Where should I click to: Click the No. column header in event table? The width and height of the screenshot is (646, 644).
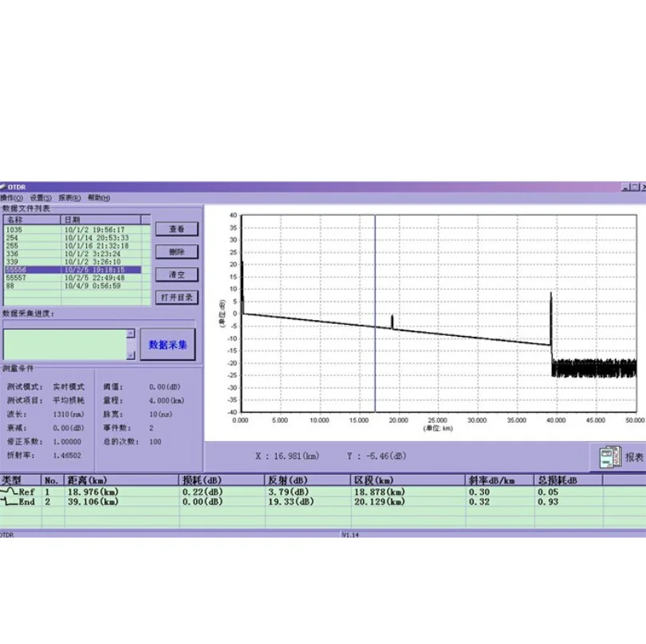point(53,480)
